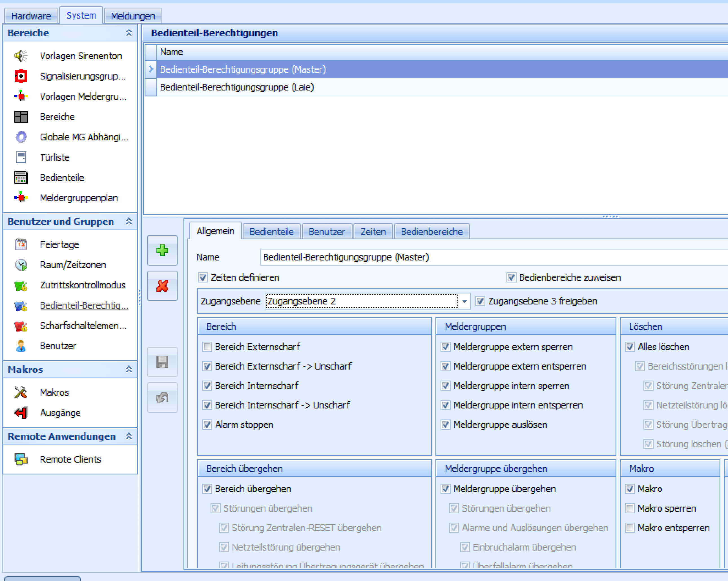Viewport: 728px width, 581px height.
Task: Collapse Benutzer und Gruppen section
Action: coord(129,221)
